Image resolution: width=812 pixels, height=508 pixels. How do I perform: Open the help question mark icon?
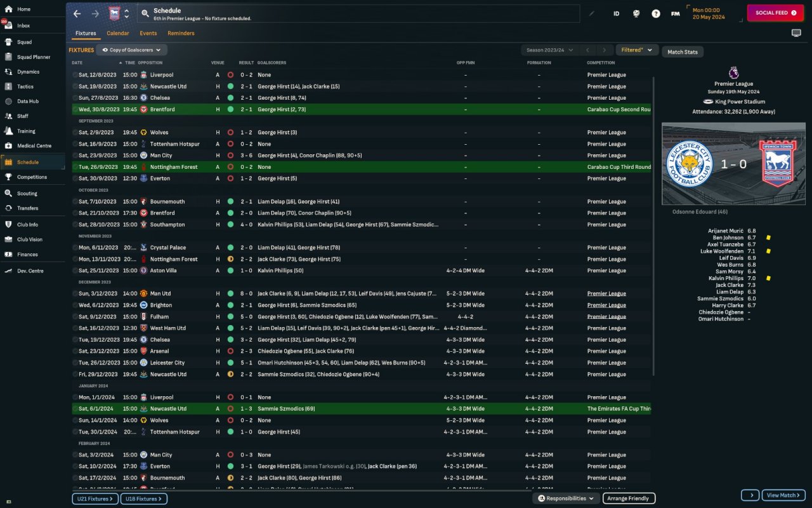(656, 13)
